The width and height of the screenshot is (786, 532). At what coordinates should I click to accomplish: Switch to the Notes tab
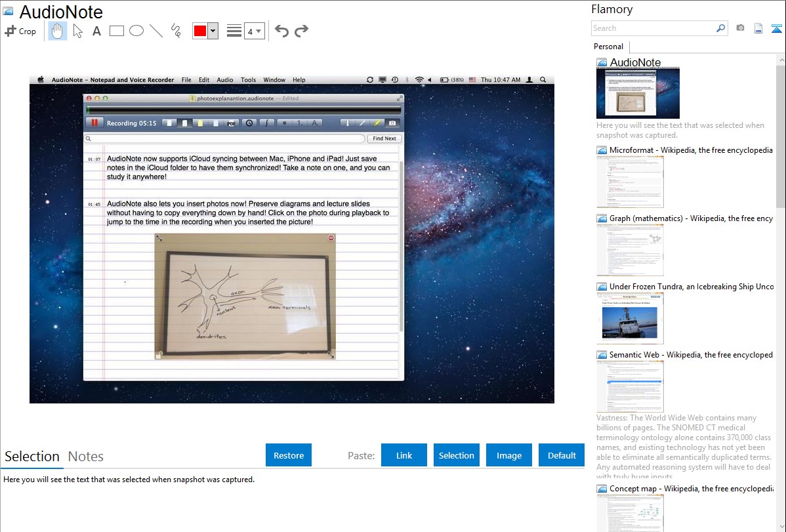pyautogui.click(x=86, y=457)
